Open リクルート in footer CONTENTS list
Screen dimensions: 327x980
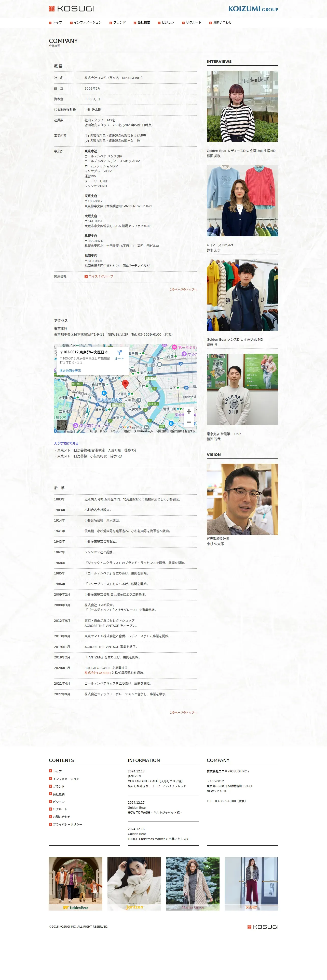click(58, 809)
